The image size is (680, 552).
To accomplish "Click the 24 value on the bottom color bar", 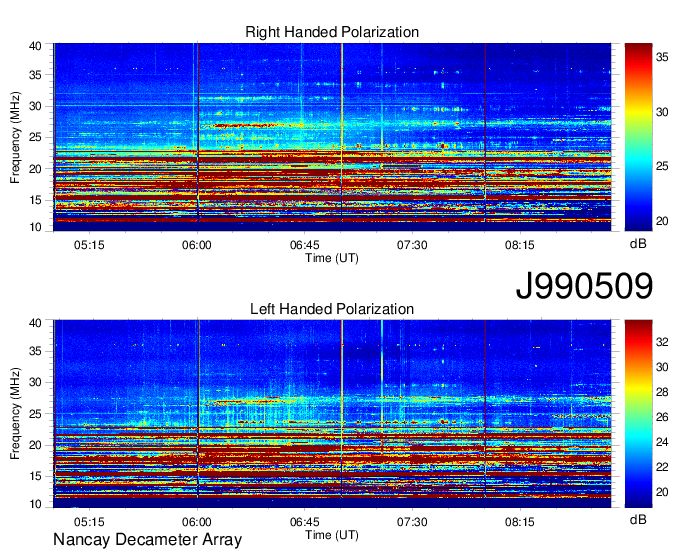I will [x=662, y=442].
